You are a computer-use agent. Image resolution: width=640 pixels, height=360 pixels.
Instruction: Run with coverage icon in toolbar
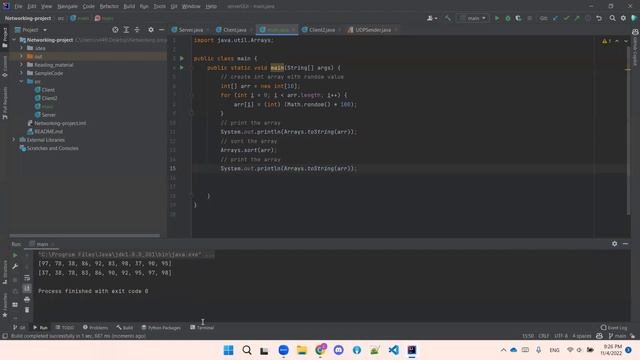tap(518, 18)
